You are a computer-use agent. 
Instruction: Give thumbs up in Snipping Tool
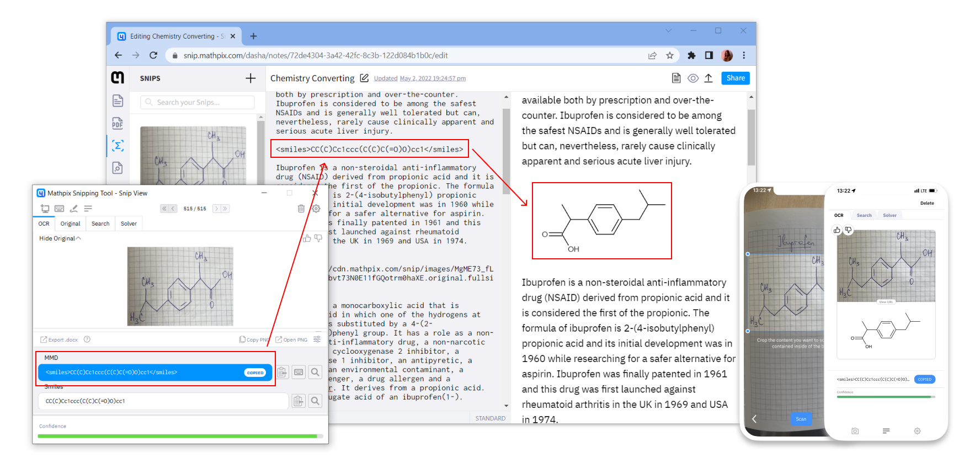click(307, 238)
